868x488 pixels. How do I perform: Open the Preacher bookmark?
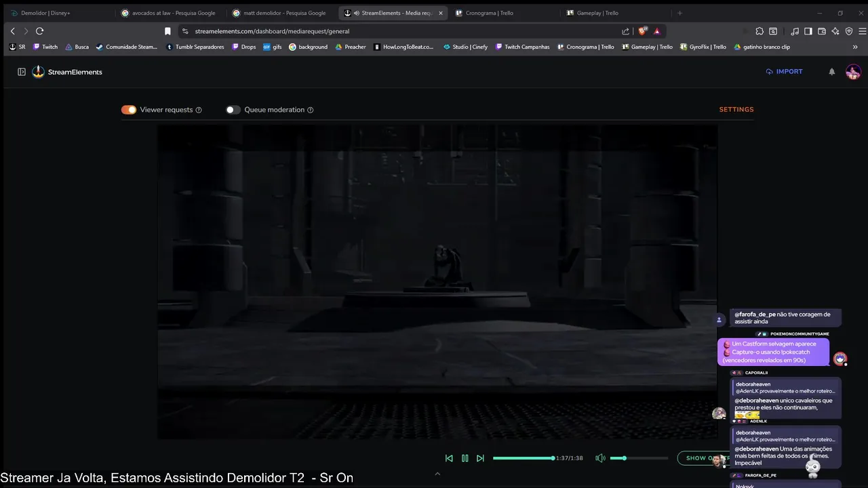351,47
